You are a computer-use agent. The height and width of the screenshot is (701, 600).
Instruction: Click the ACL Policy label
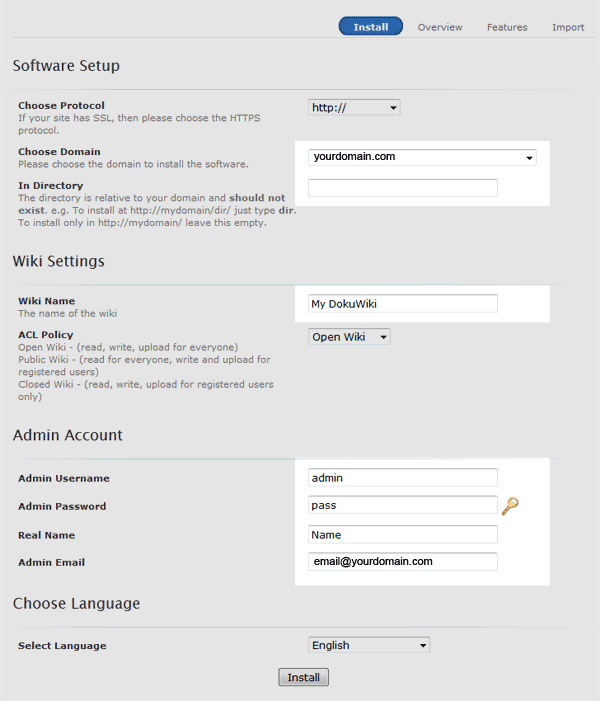click(x=46, y=335)
